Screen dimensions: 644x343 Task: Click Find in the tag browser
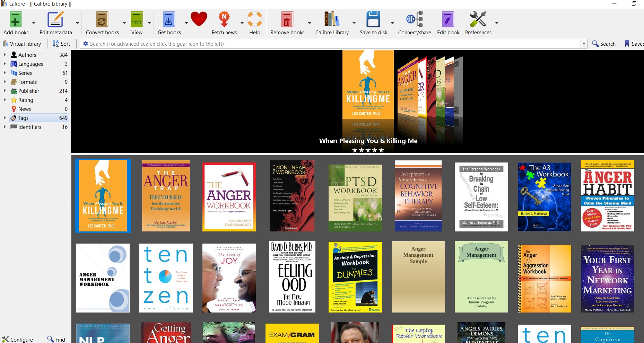coord(56,340)
